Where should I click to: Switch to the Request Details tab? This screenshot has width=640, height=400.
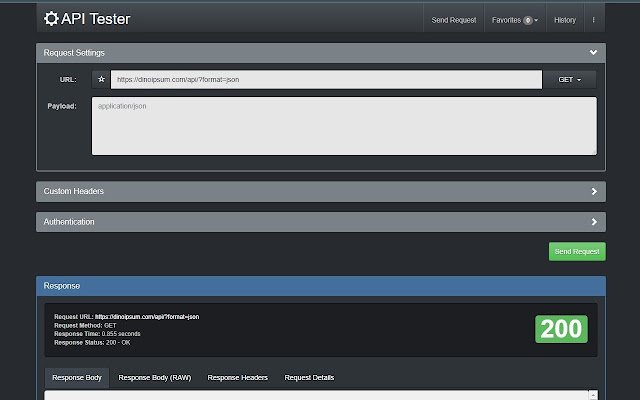point(309,378)
